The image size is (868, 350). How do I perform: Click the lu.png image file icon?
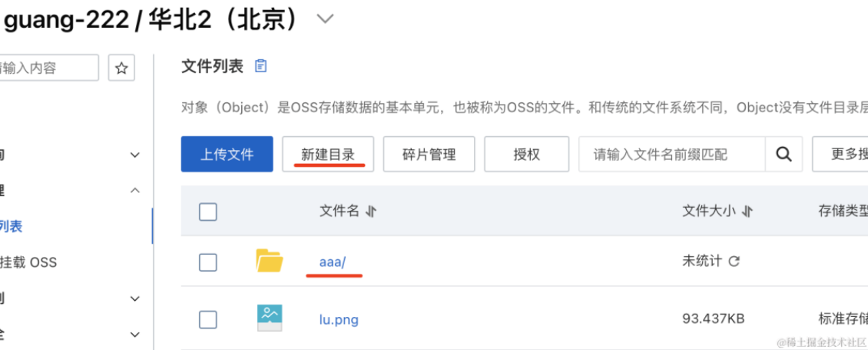pos(270,318)
